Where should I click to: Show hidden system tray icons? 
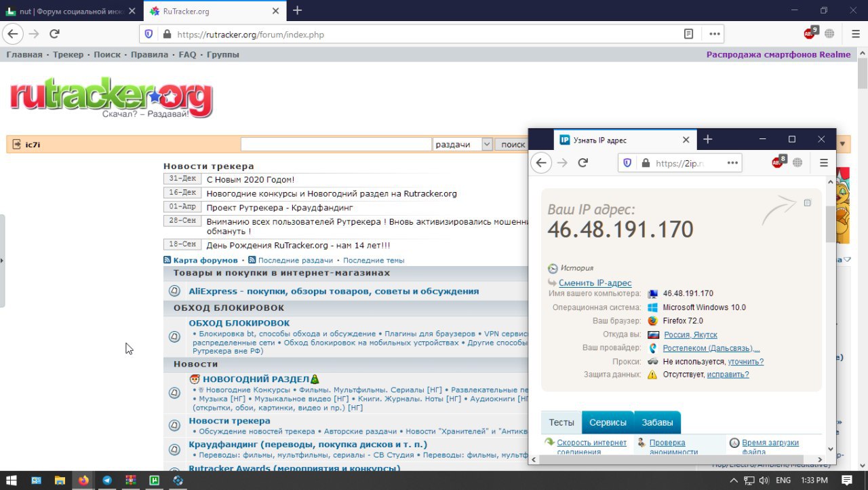(x=734, y=480)
